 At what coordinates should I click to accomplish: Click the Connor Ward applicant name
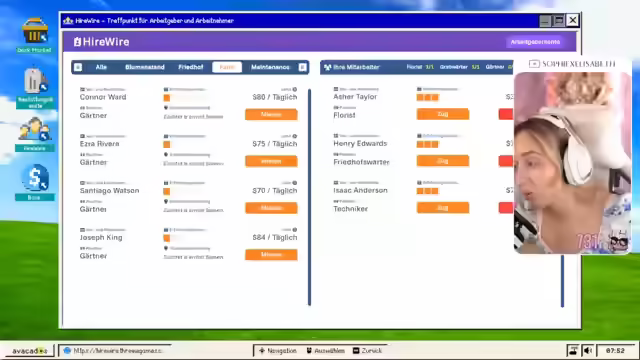tap(103, 97)
